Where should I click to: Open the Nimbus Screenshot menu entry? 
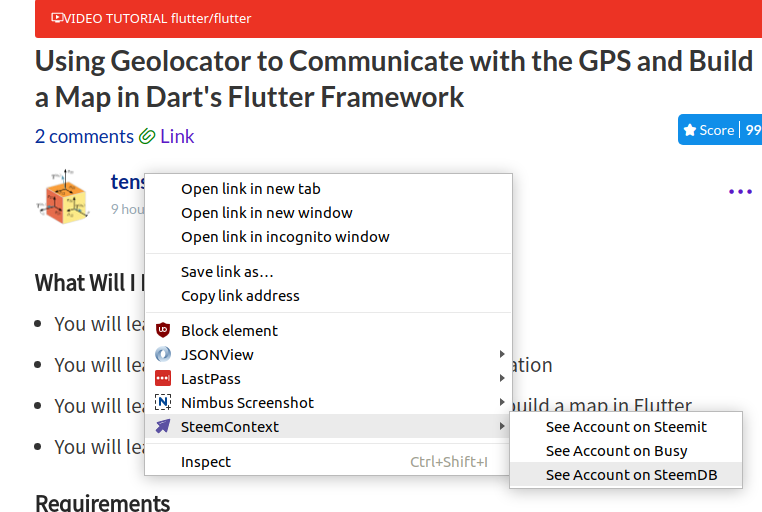click(x=328, y=403)
